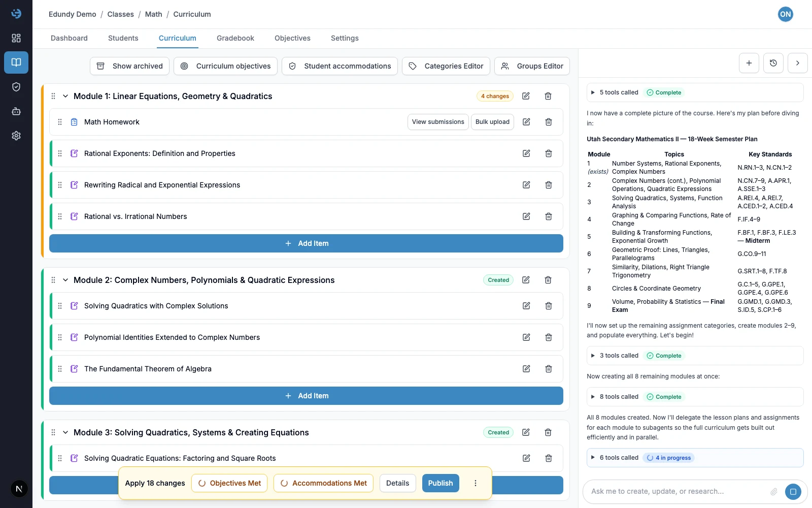The image size is (812, 508).
Task: Edit Rational vs. Irrational Numbers item
Action: (x=526, y=216)
